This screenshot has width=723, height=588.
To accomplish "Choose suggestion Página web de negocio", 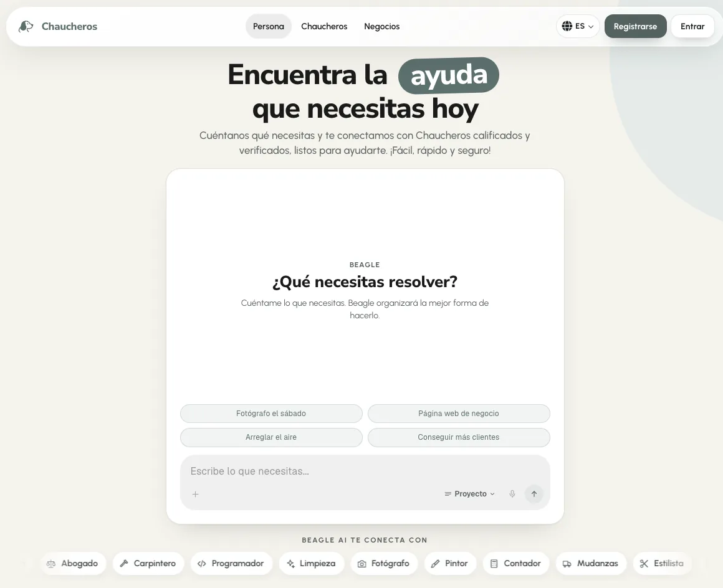I will [x=459, y=414].
